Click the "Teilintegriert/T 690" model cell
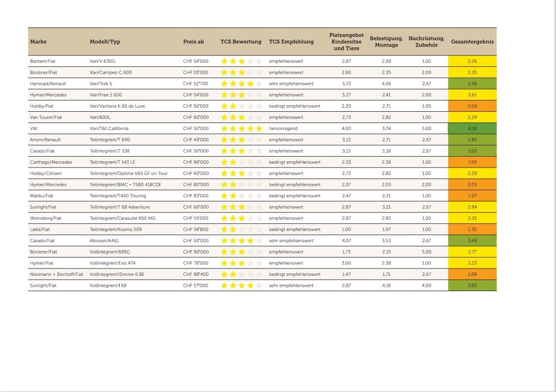Screen dimensions: 556x392 [110, 140]
